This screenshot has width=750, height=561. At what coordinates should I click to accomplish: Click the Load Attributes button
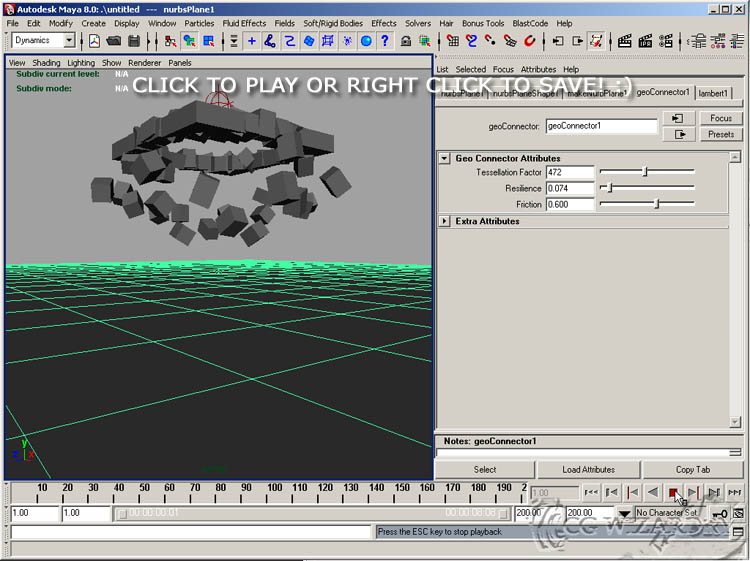588,469
